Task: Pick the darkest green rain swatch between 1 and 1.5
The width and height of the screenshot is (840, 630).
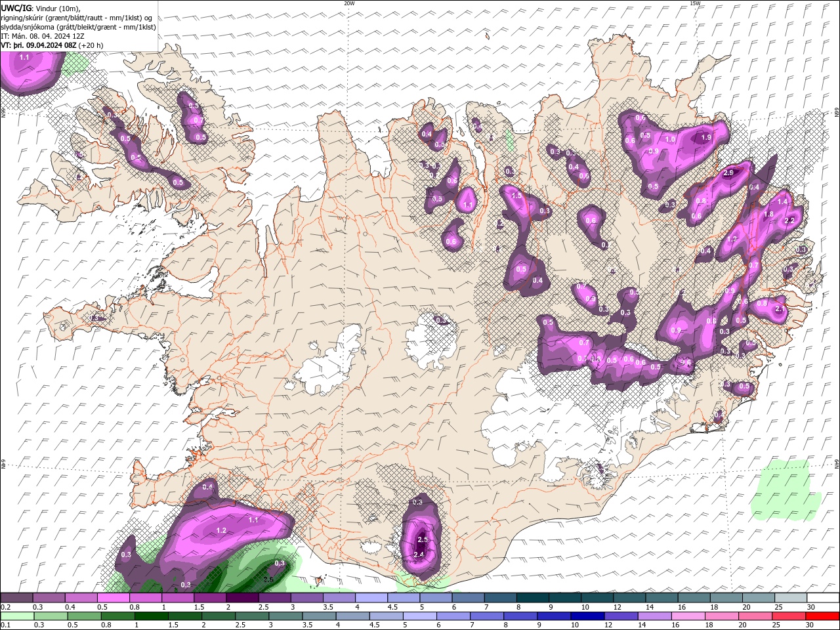Action: (x=152, y=616)
